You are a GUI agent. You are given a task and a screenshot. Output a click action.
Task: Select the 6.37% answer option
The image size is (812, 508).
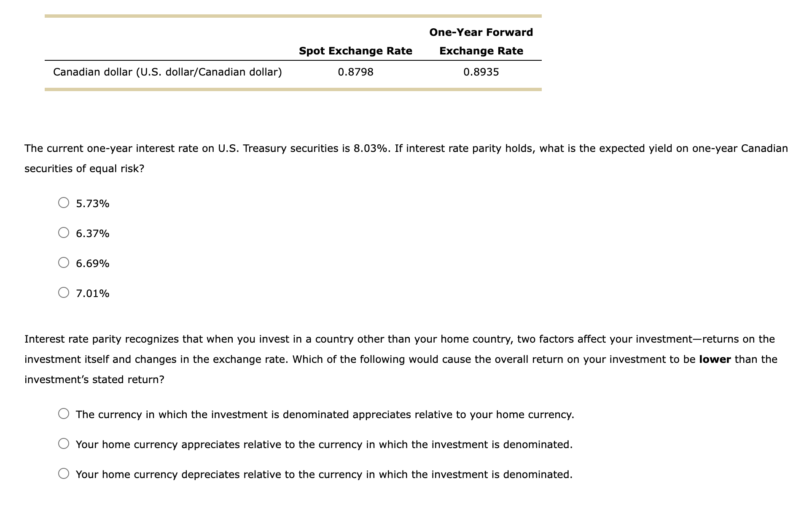pos(64,233)
